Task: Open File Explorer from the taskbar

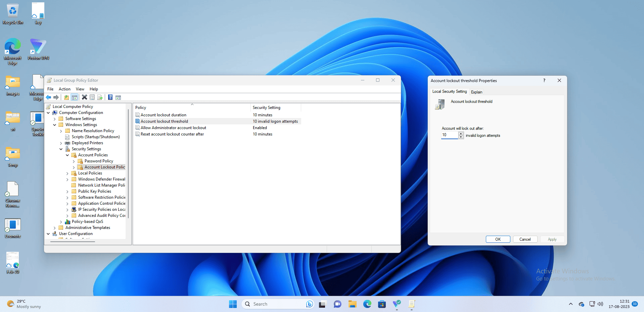Action: tap(352, 304)
